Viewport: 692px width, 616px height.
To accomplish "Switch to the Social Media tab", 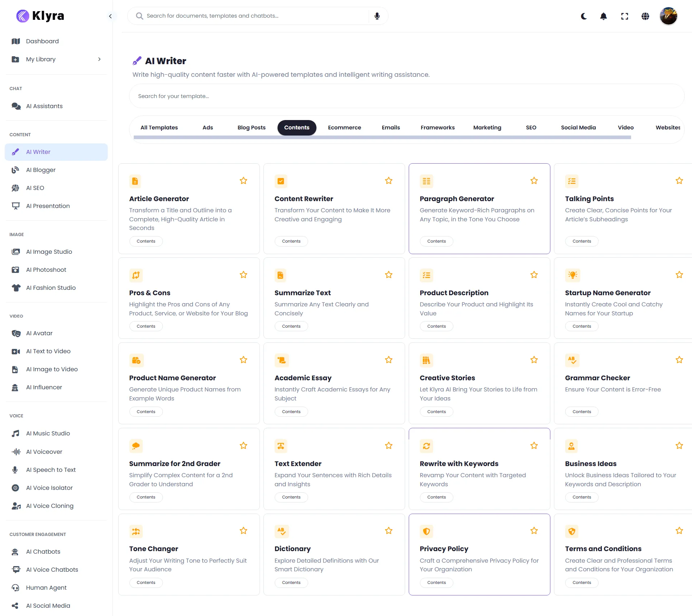I will click(x=578, y=128).
